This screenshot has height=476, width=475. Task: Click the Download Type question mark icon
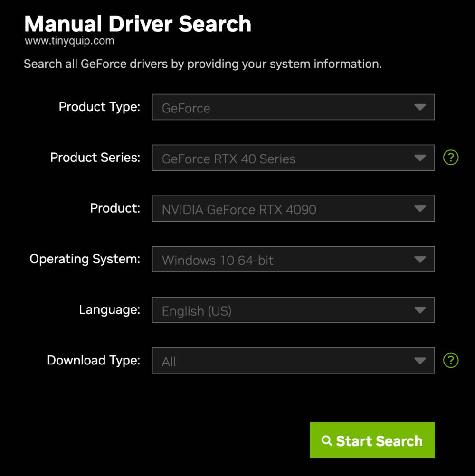point(451,360)
